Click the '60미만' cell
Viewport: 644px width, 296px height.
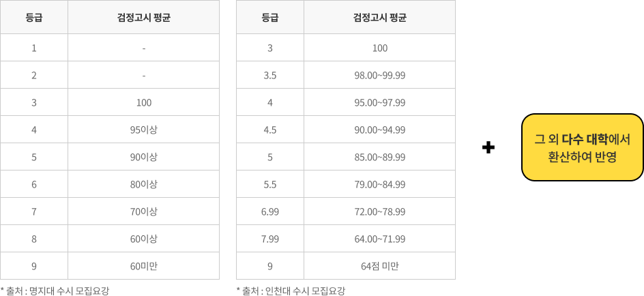tap(144, 266)
